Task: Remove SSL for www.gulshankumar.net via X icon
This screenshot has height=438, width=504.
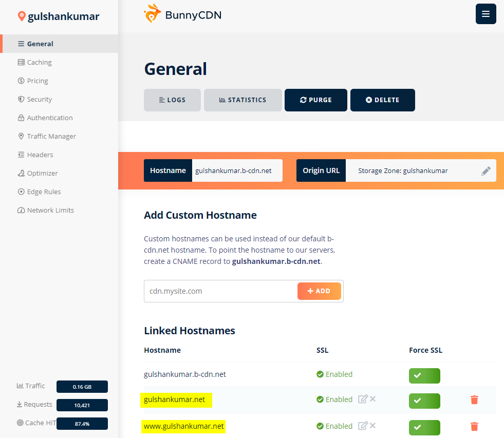Action: point(372,426)
